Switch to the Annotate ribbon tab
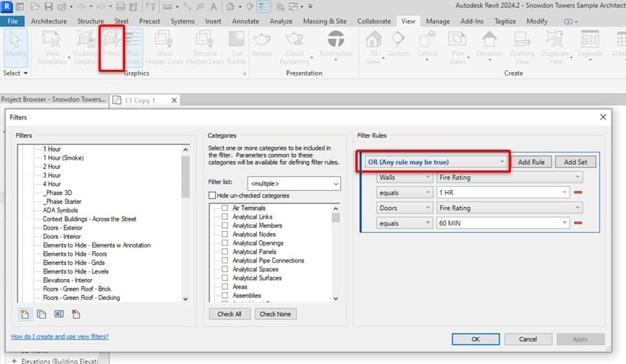This screenshot has height=364, width=626. pyautogui.click(x=245, y=21)
